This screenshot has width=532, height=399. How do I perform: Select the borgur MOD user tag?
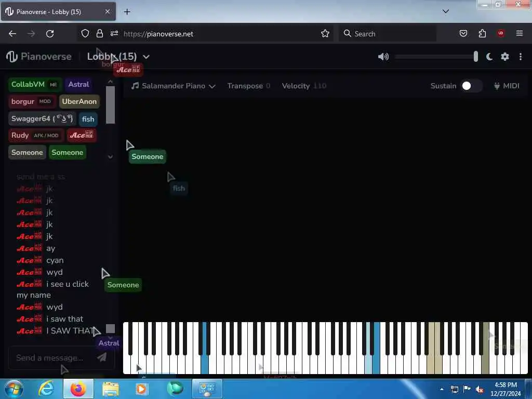(x=32, y=101)
